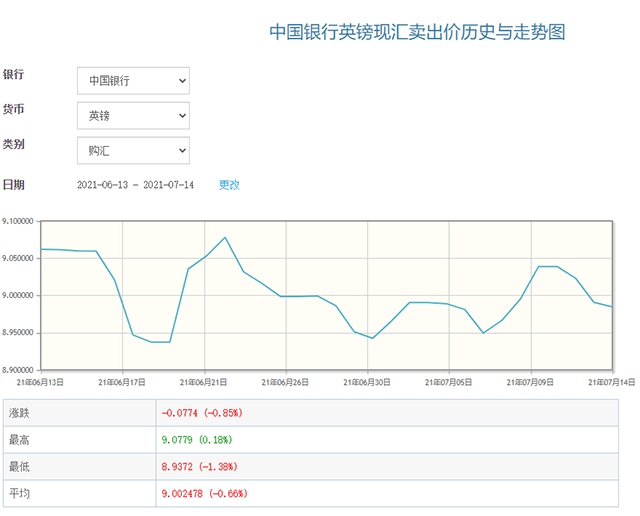Click the chart peak near 21年06月21日
This screenshot has height=516, width=640.
[225, 237]
